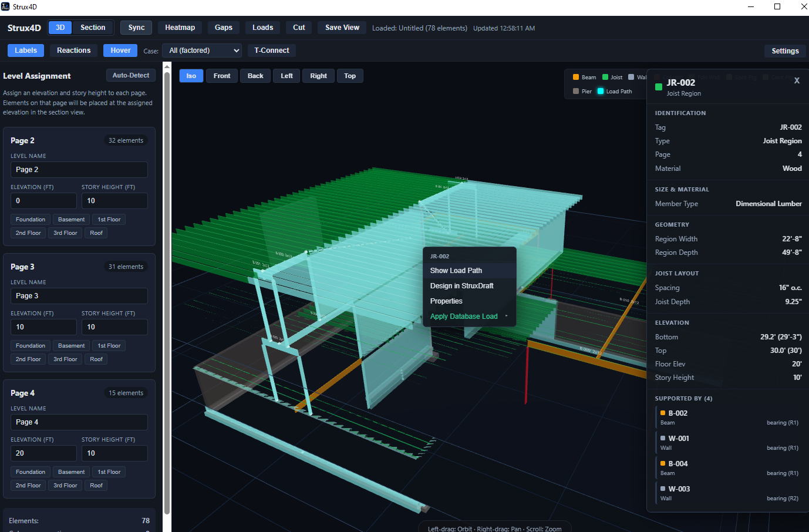Click Page 4 story height field
Viewport: 809px width, 532px height.
tap(114, 453)
